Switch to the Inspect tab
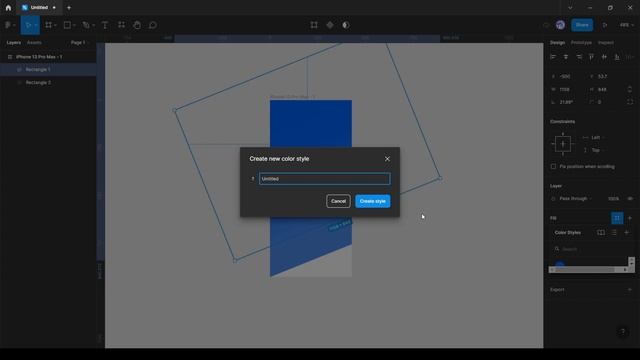Screen dimensions: 640x360 [x=606, y=42]
